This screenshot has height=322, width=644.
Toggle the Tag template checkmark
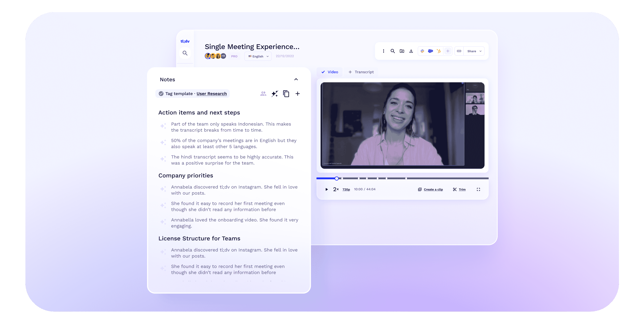[x=161, y=94]
